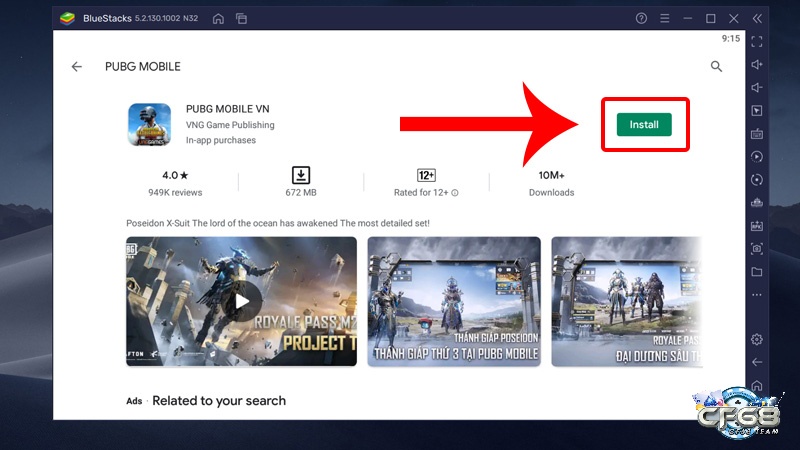Screen dimensions: 800x450
Task: Click Related to your search heading
Action: click(219, 401)
